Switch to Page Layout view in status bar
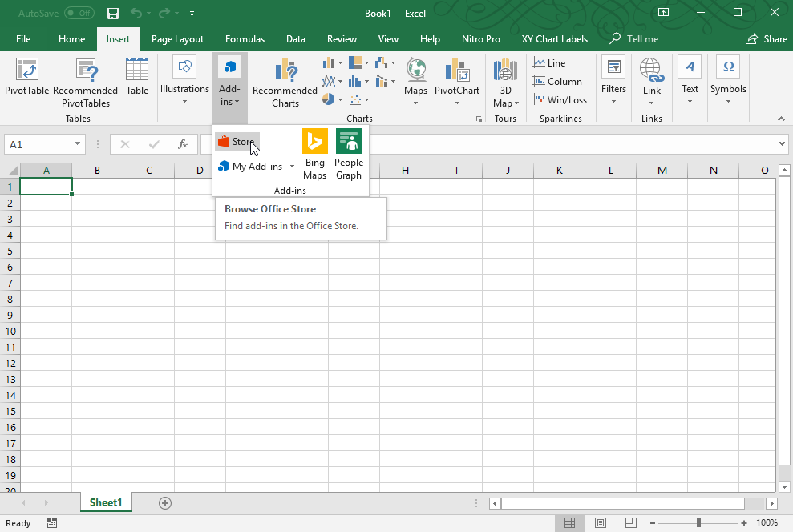Image resolution: width=793 pixels, height=532 pixels. click(601, 523)
